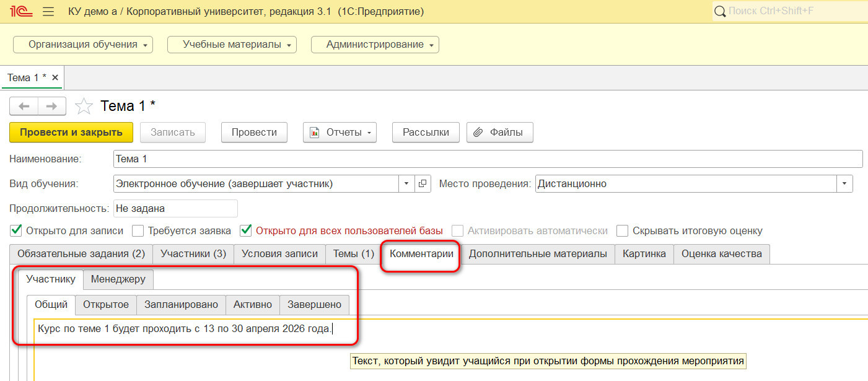Open the hamburger sections menu
868x381 pixels.
[48, 12]
